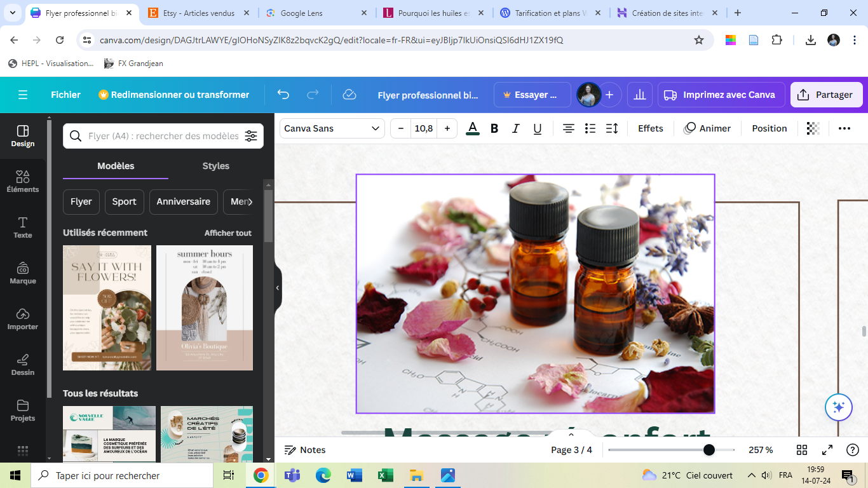Open the user profile avatar in Canva header
This screenshot has height=488, width=868.
(589, 95)
